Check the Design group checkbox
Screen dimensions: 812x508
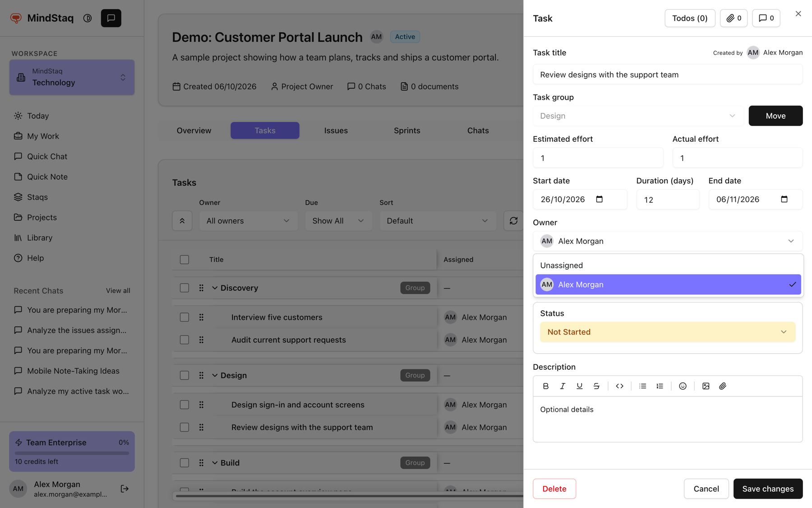pyautogui.click(x=185, y=376)
